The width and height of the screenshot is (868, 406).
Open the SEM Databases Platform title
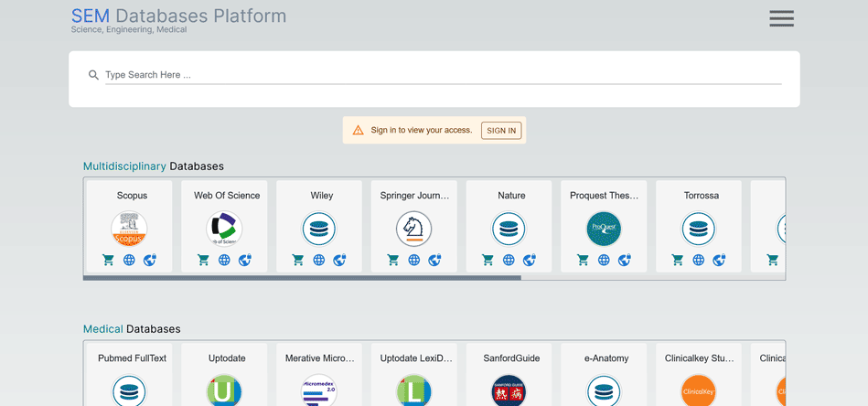pyautogui.click(x=178, y=16)
